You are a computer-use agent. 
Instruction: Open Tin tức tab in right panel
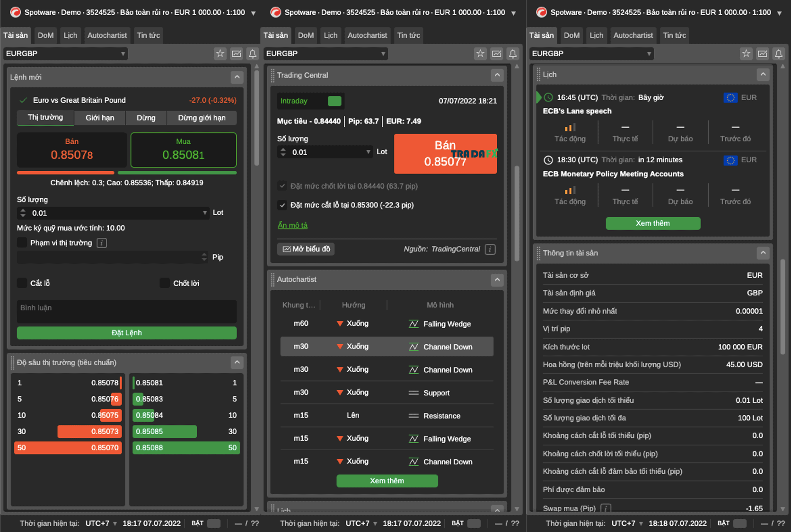click(675, 35)
